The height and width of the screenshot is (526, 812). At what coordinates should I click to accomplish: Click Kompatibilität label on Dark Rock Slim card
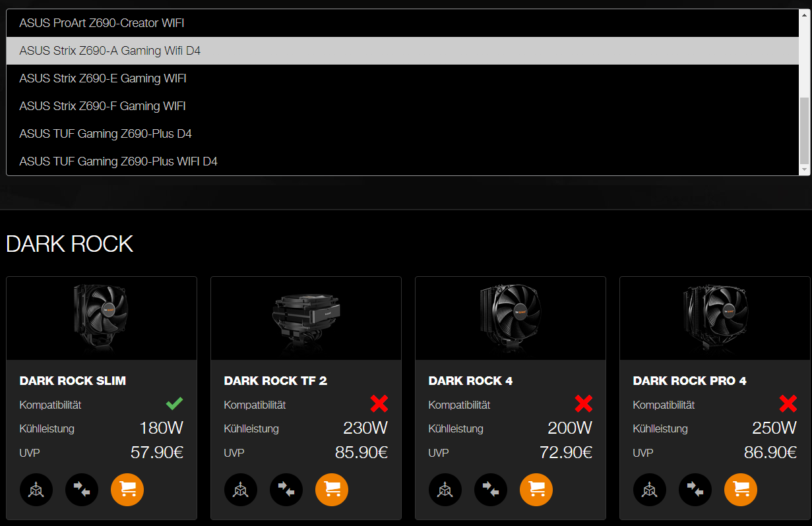point(51,405)
